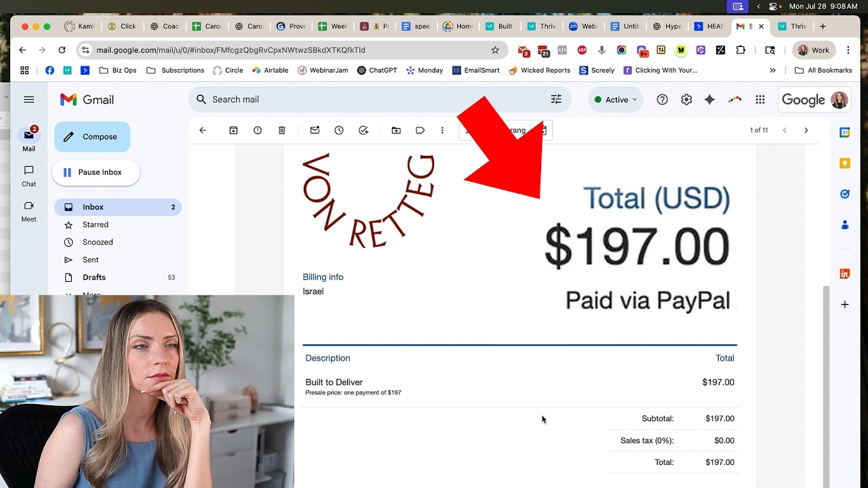This screenshot has width=868, height=488.
Task: Open the Sent folder
Action: pos(118,260)
